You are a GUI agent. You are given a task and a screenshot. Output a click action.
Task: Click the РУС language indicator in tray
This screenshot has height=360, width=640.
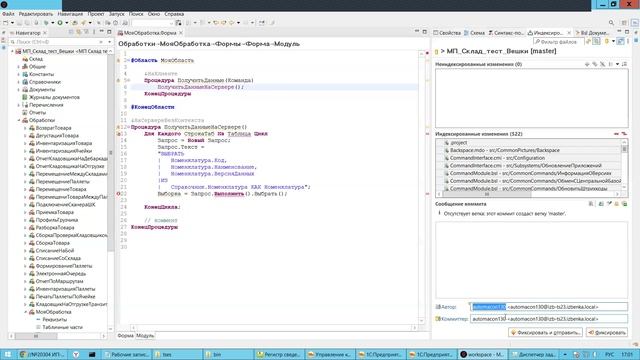point(609,354)
